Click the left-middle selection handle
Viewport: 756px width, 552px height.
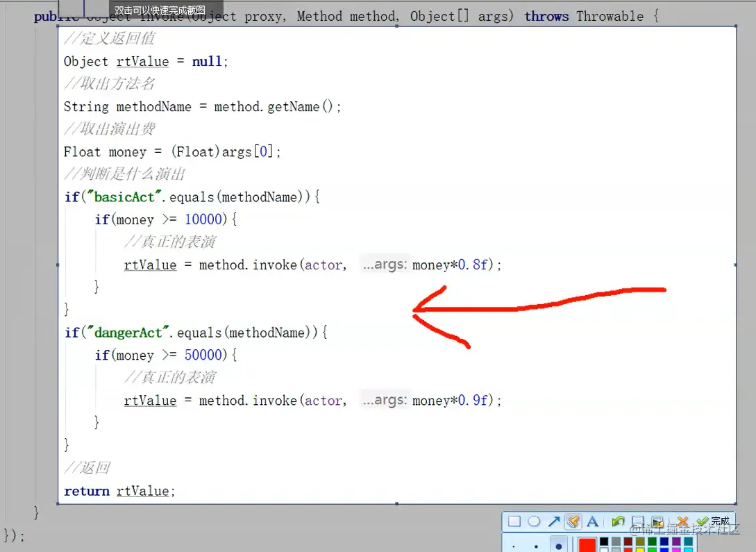coord(58,265)
